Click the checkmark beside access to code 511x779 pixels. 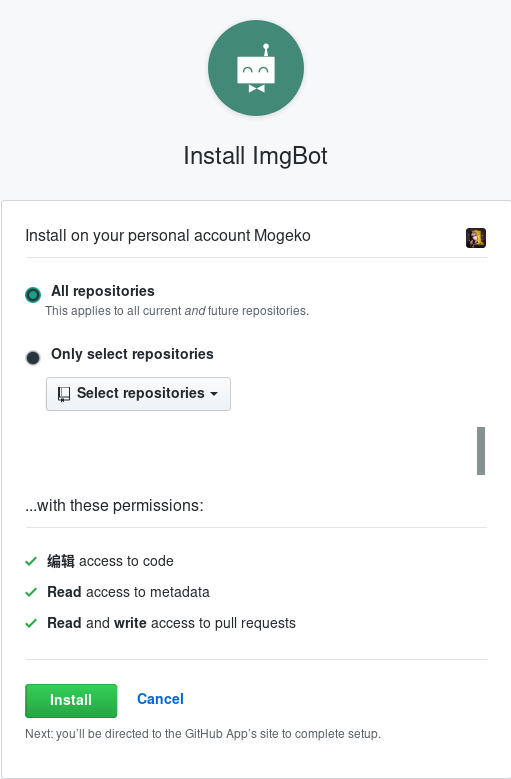(x=31, y=561)
